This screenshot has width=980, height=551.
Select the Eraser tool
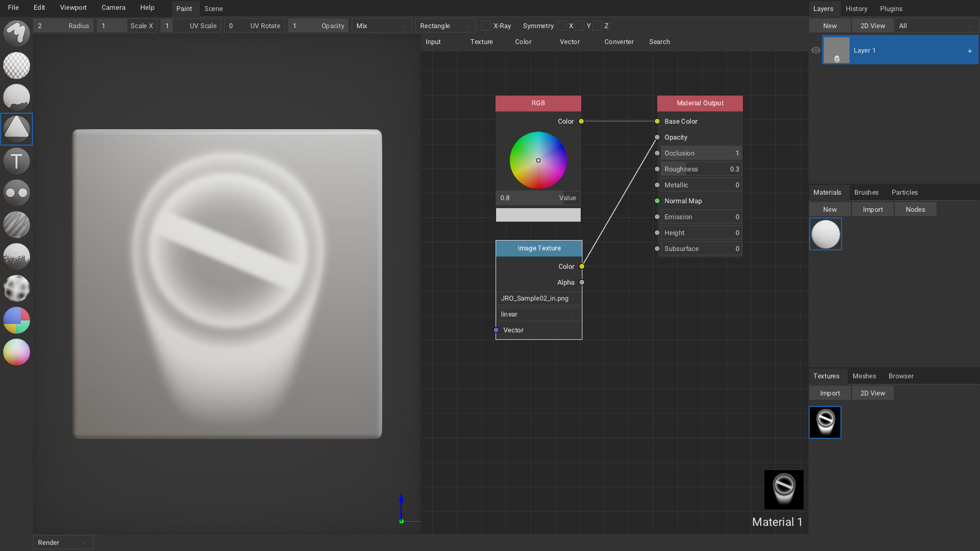(x=17, y=66)
